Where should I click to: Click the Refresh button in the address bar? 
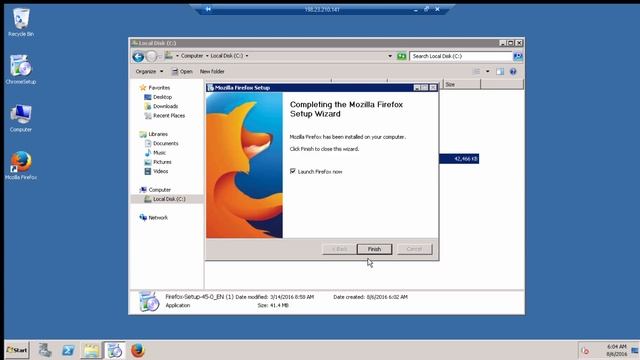(x=402, y=56)
